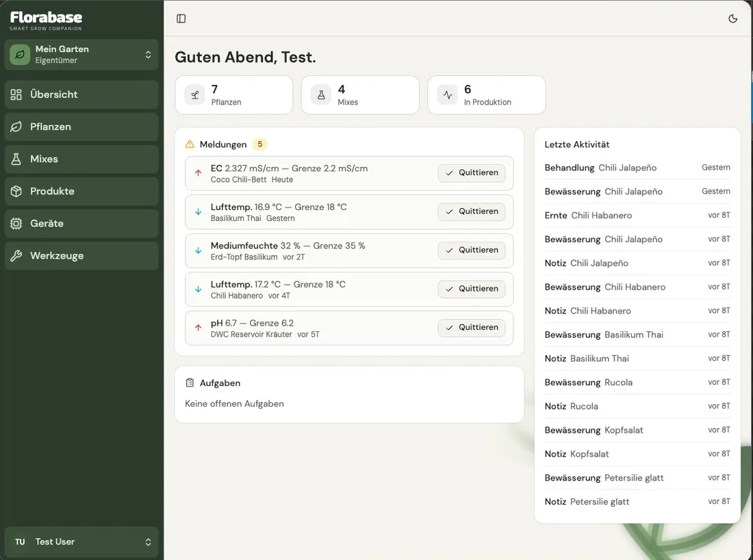This screenshot has height=560, width=753.
Task: Click the Aufgaben clipboard icon
Action: tap(190, 383)
